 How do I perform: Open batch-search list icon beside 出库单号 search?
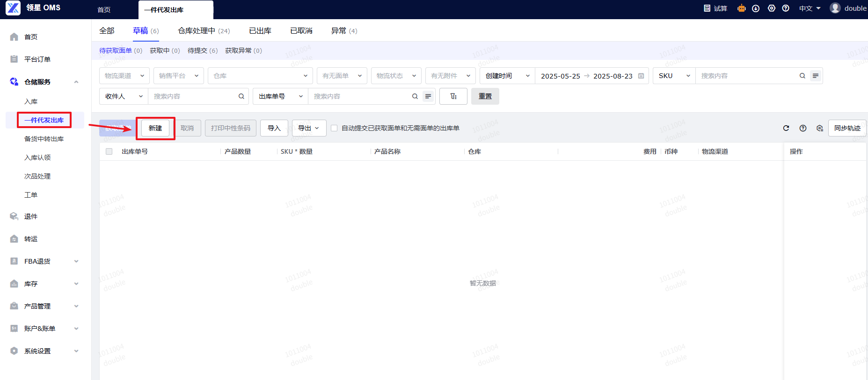coord(428,96)
